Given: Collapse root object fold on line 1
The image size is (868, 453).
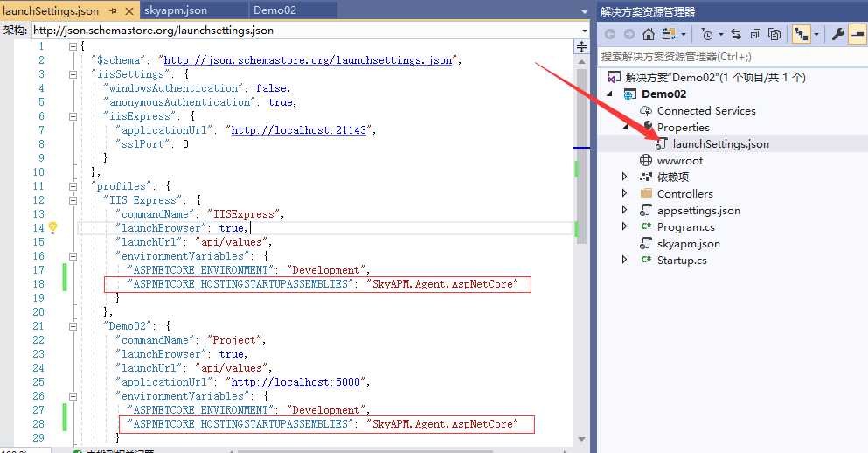Looking at the screenshot, I should pyautogui.click(x=73, y=46).
